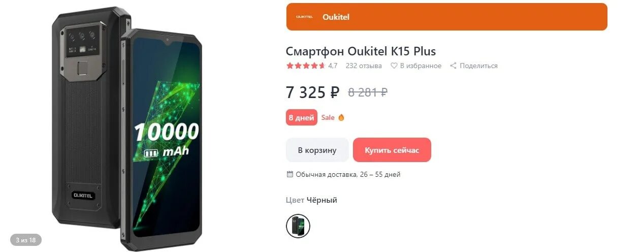Click the fire Sale icon
Viewport: 644px width, 252px height.
pos(341,117)
